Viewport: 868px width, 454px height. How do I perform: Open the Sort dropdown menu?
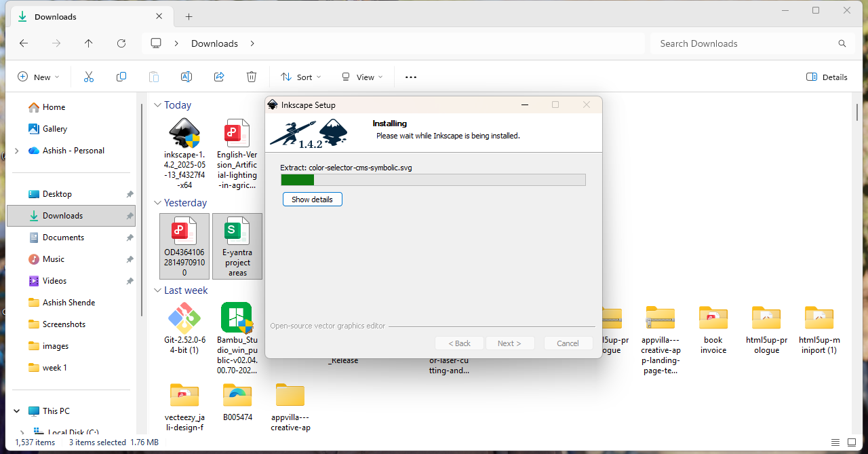click(301, 77)
